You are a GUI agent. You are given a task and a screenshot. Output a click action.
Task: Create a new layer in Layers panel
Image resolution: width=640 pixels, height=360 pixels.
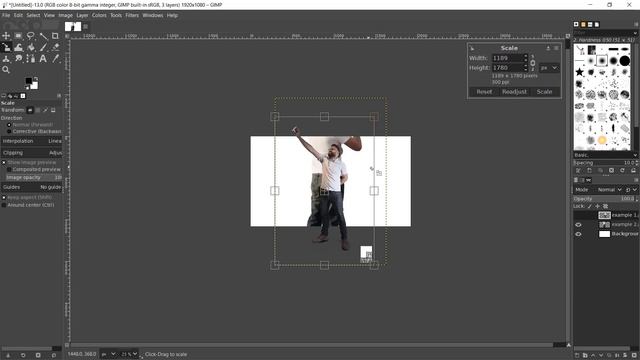[577, 356]
